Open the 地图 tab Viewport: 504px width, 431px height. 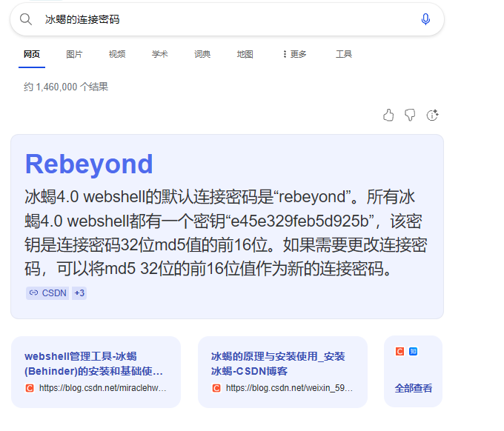click(x=245, y=54)
